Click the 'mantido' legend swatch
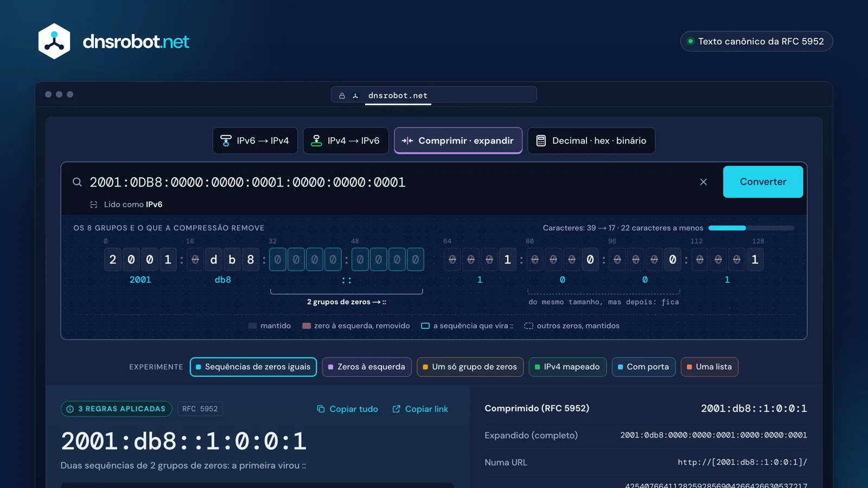Image resolution: width=868 pixels, height=488 pixels. (252, 326)
